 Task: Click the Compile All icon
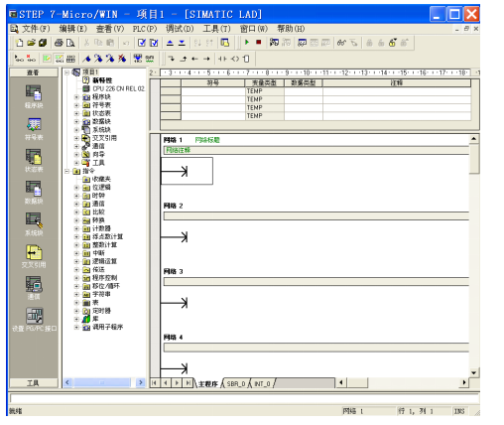tap(154, 43)
